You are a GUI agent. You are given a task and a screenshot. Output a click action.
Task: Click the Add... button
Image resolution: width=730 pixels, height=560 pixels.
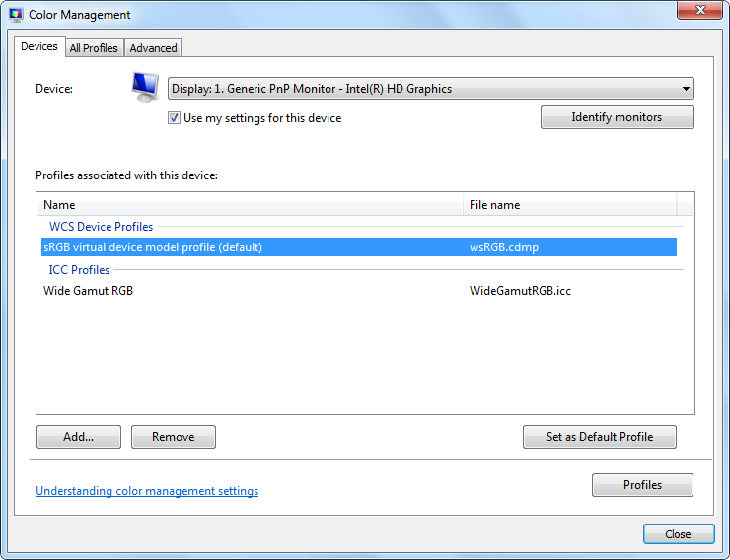[79, 437]
